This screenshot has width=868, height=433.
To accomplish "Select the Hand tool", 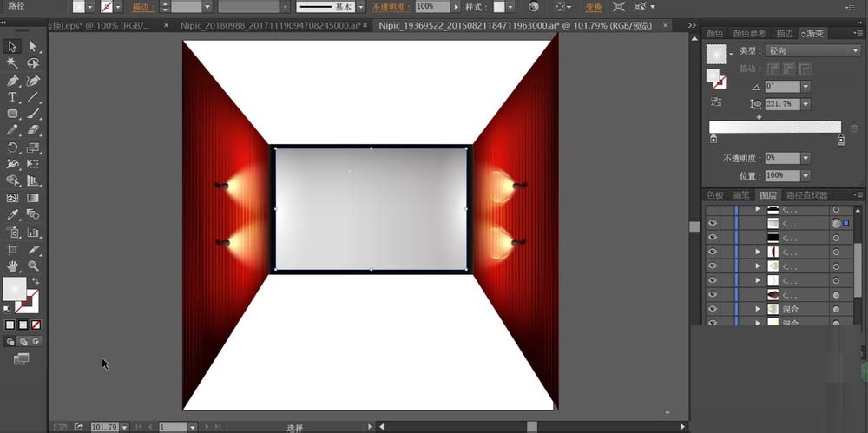I will coord(13,266).
